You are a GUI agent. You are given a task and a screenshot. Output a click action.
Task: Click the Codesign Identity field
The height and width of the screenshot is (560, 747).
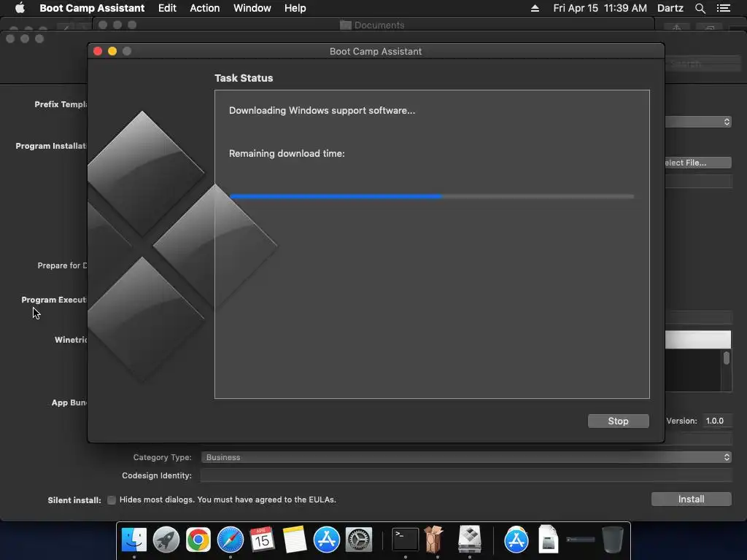click(466, 475)
